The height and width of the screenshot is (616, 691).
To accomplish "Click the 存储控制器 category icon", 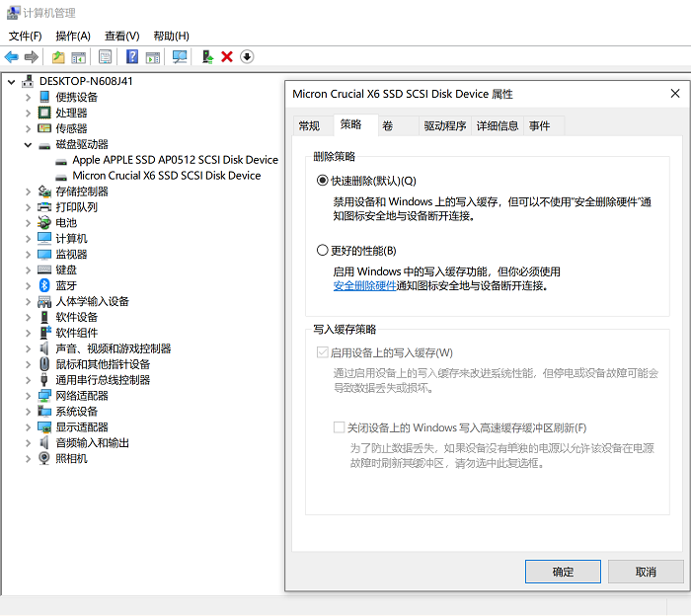I will (x=44, y=192).
